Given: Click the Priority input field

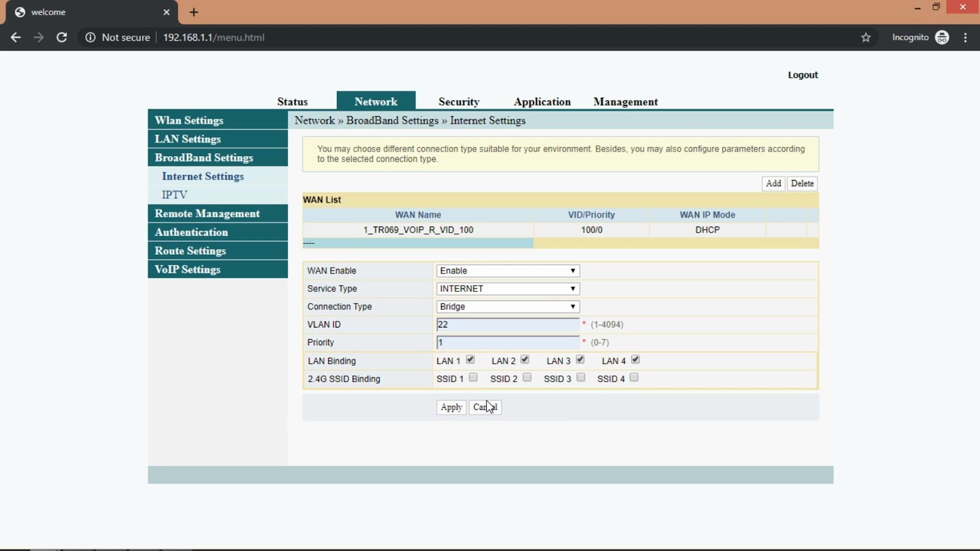Looking at the screenshot, I should (508, 342).
